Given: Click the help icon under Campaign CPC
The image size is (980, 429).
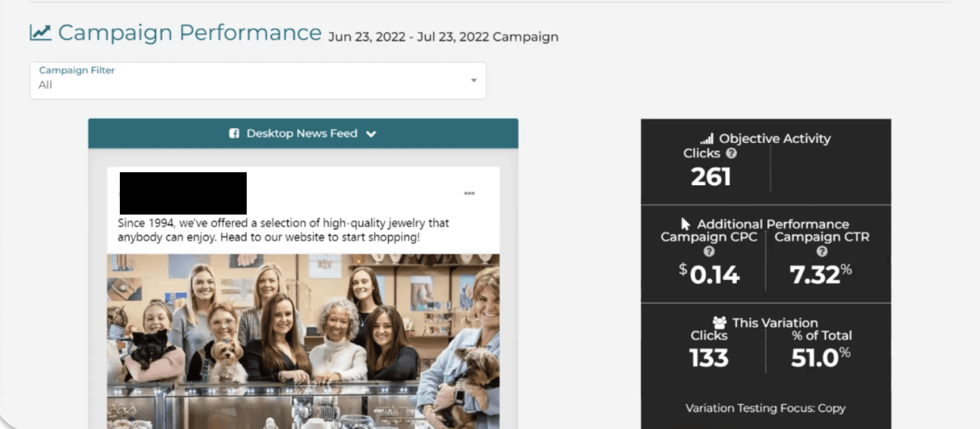Looking at the screenshot, I should 709,252.
